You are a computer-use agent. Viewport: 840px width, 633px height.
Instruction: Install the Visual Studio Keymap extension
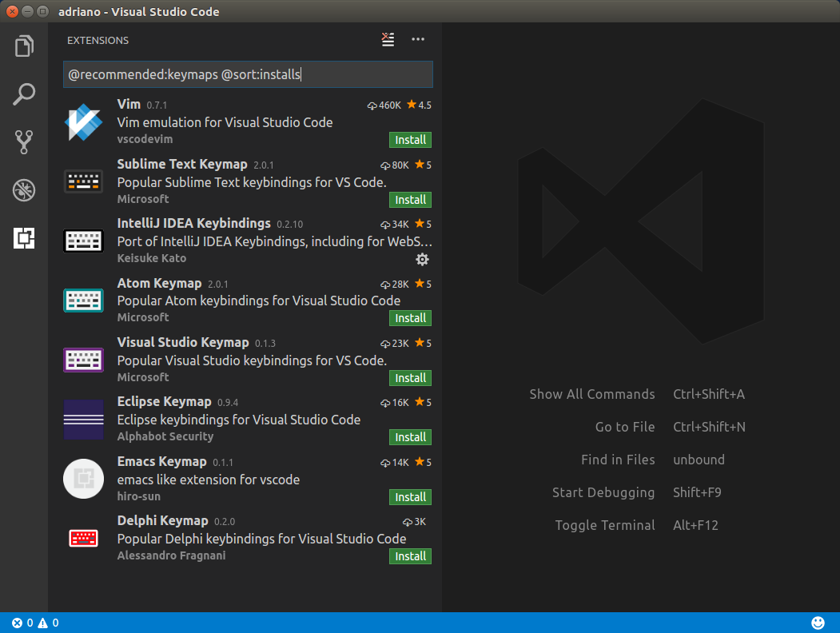(x=410, y=378)
